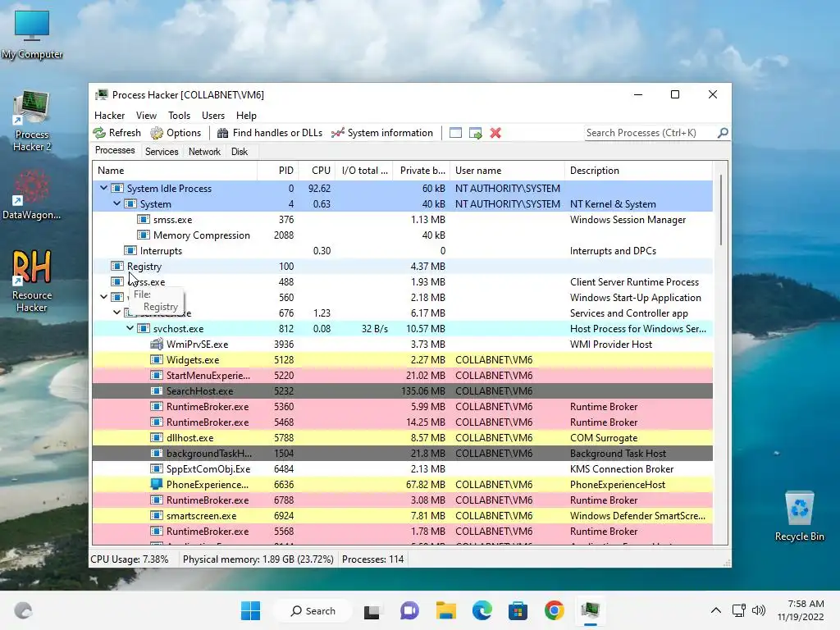Click the search magnifier icon
Screen dimensions: 840x630
click(723, 132)
